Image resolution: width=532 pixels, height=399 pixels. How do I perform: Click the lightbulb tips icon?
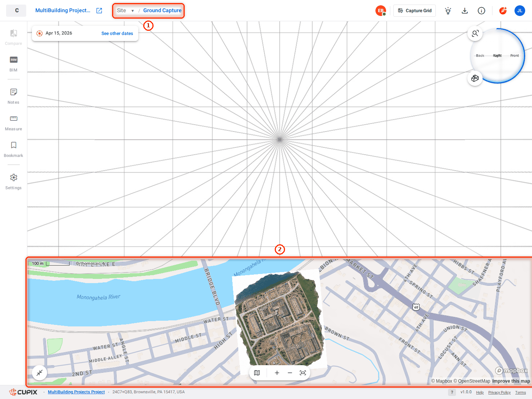[x=448, y=11]
